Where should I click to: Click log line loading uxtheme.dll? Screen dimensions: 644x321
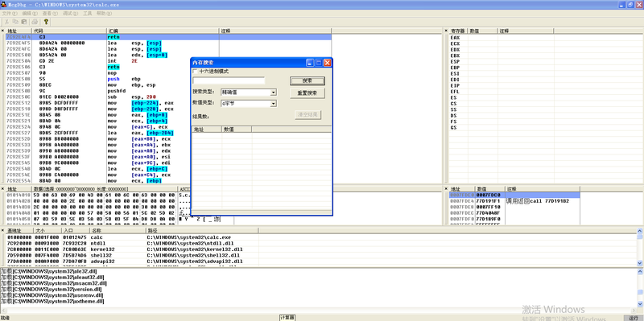[52, 302]
